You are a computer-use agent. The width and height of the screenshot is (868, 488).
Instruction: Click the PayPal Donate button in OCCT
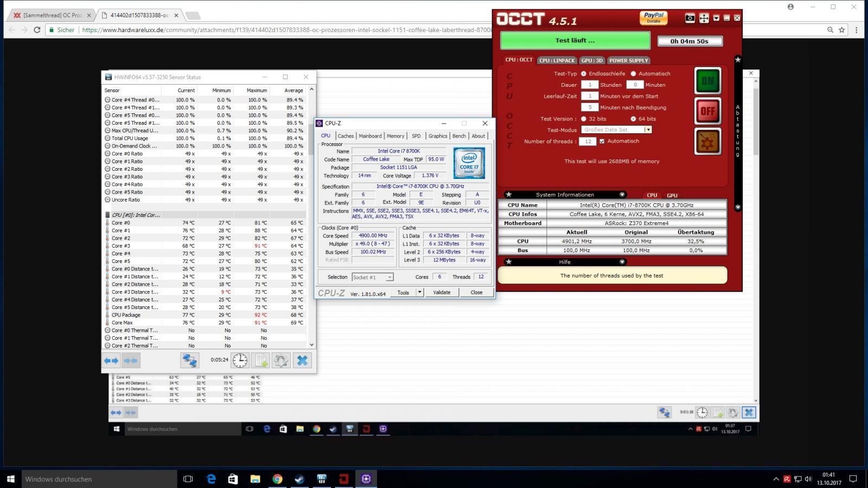tap(654, 18)
